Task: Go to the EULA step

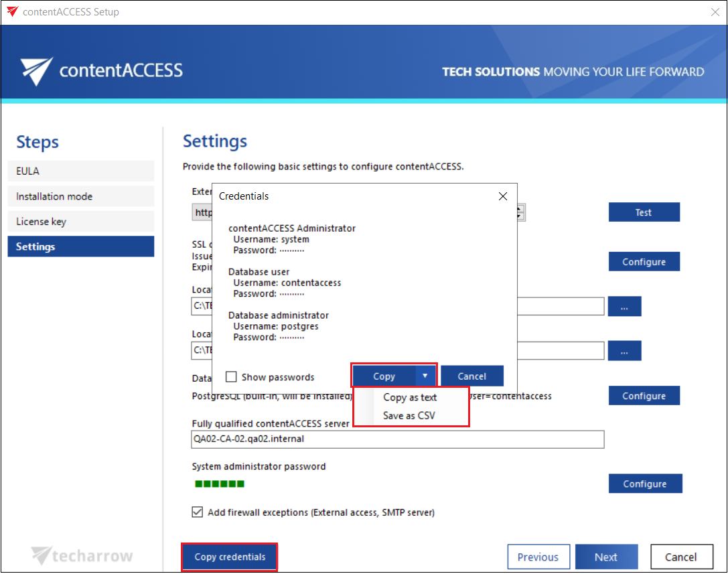Action: tap(80, 171)
